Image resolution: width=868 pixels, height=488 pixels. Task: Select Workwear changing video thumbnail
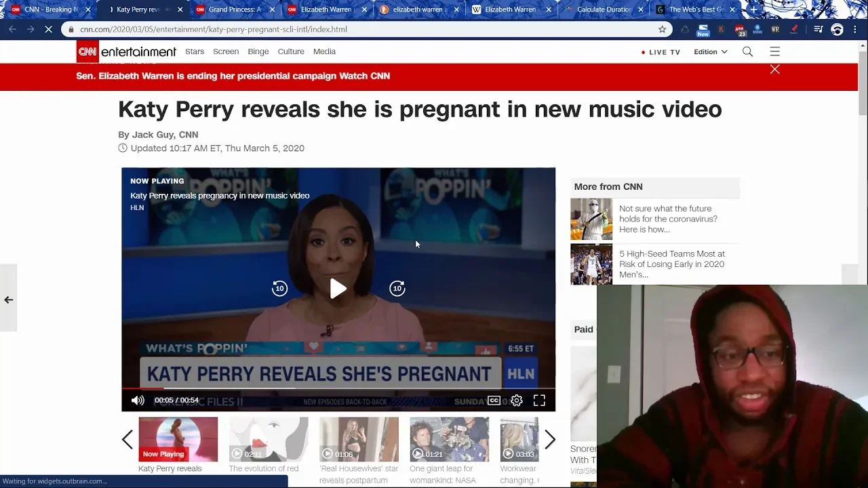tap(519, 439)
